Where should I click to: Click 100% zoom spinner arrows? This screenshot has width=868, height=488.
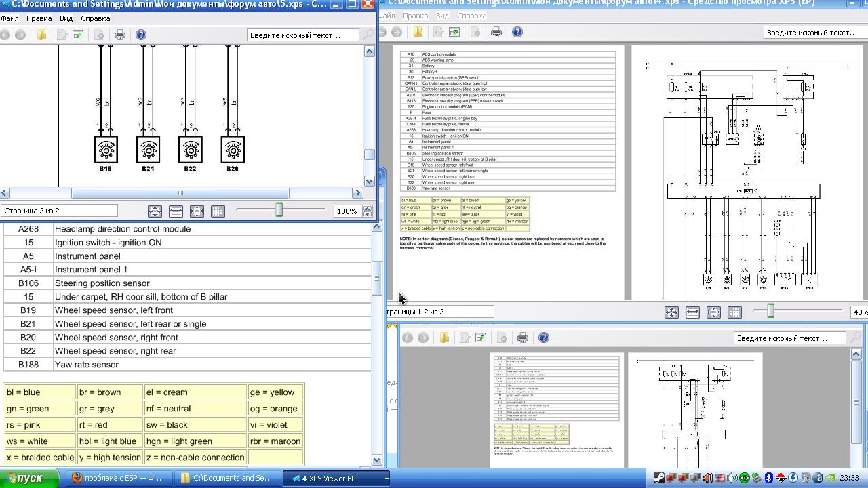tap(368, 211)
